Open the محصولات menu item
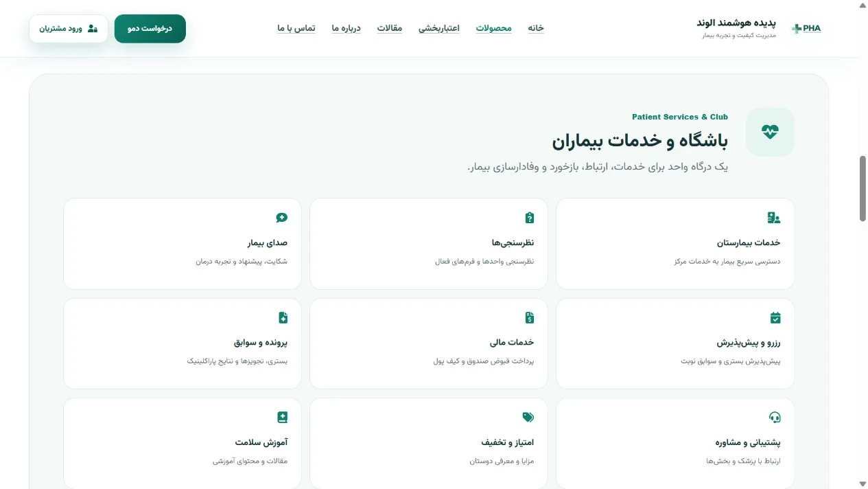868x489 pixels. click(x=494, y=28)
